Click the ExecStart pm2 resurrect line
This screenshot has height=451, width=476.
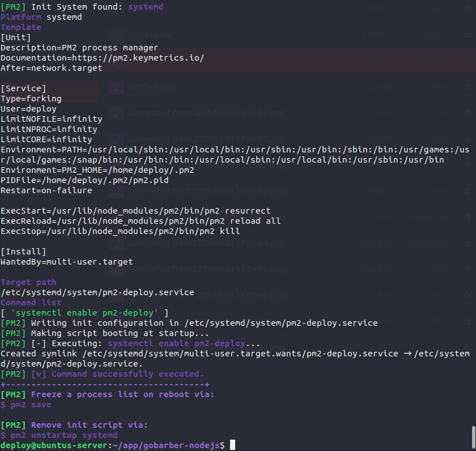135,211
